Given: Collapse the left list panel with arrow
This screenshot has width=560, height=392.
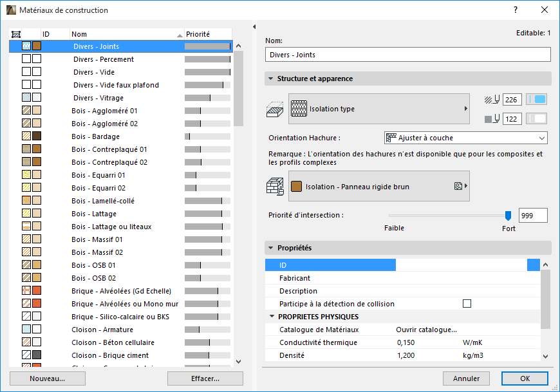Looking at the screenshot, I should (254, 27).
